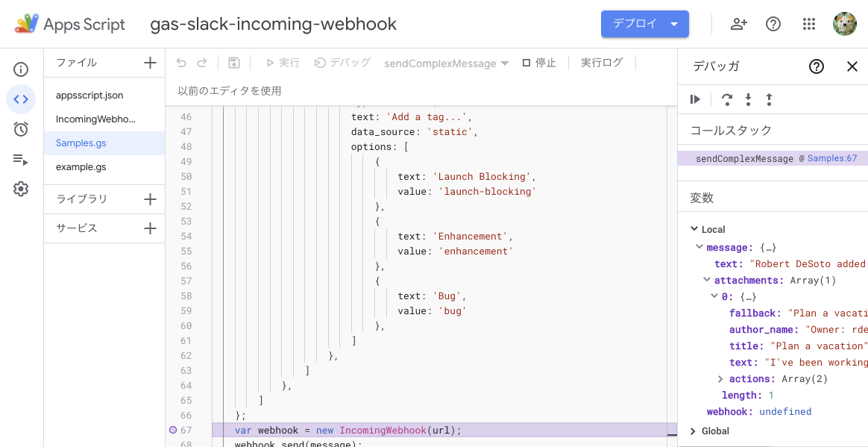Click the fallback variable row
Screen dimensions: 868x447
click(798, 313)
